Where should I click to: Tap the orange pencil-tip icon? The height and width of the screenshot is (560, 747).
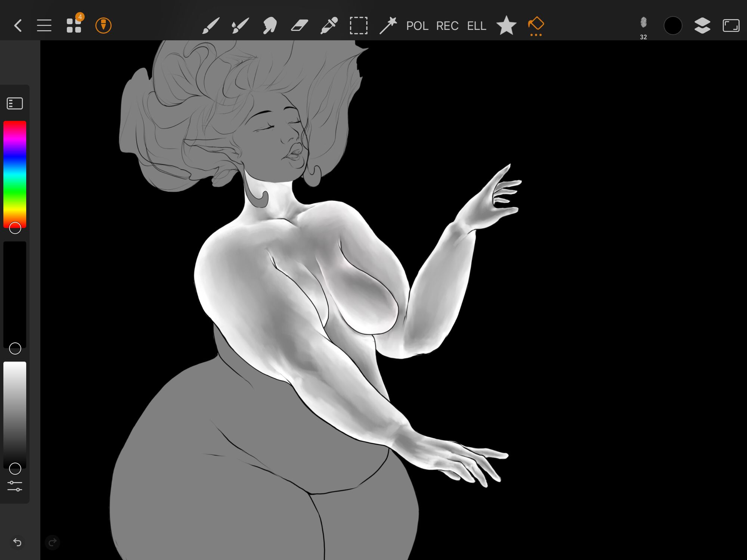(103, 26)
